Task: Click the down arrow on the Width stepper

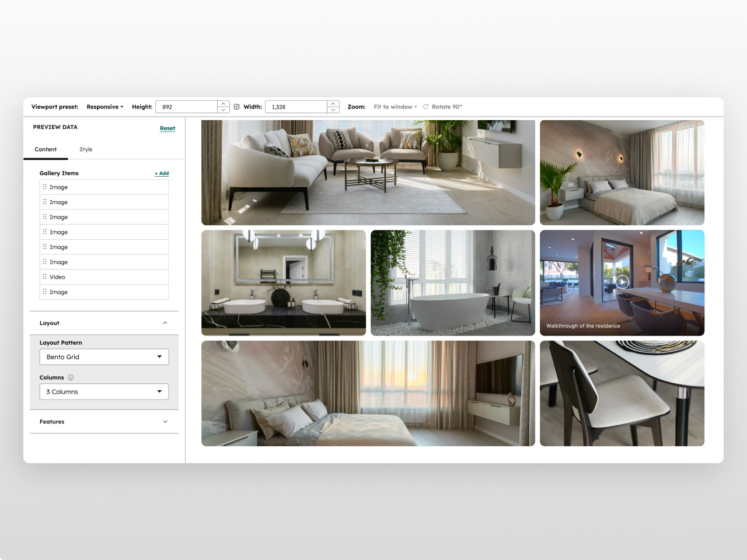Action: tap(333, 110)
